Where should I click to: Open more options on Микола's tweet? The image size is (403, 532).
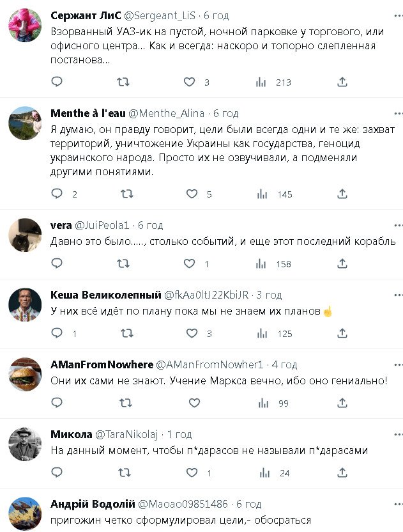(399, 434)
